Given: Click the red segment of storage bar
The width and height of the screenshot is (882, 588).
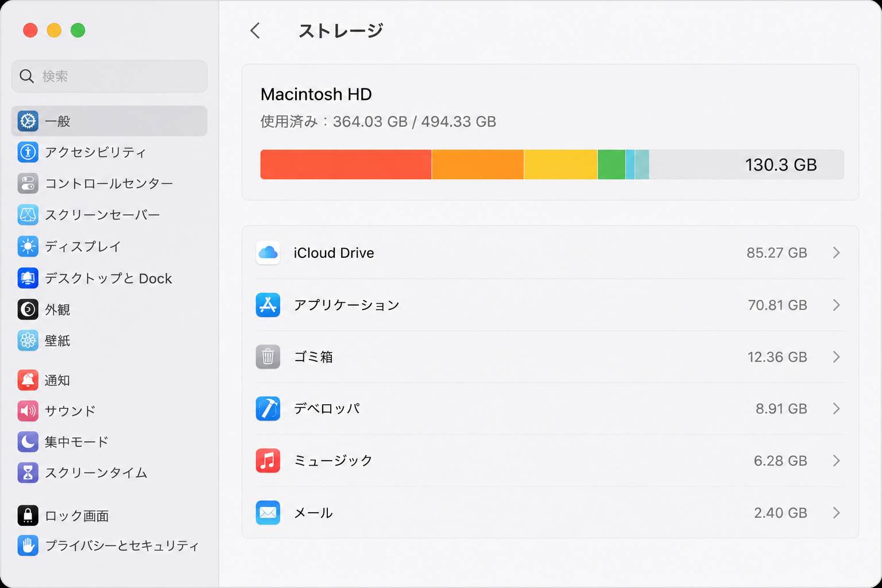Looking at the screenshot, I should (346, 165).
